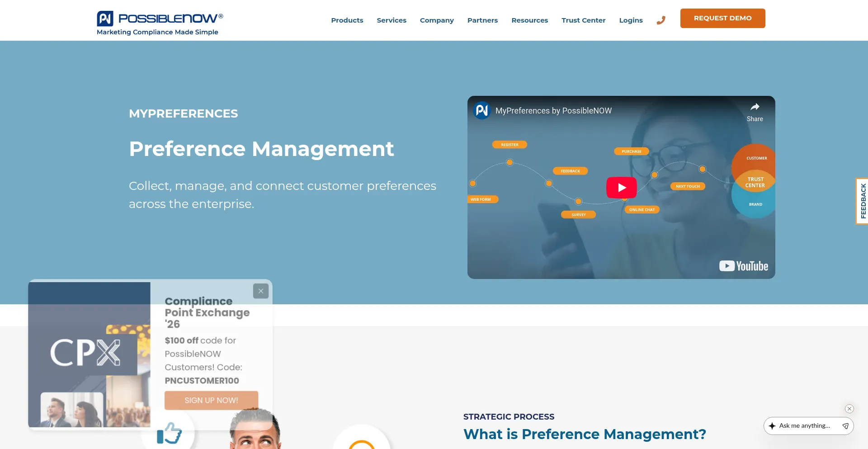The height and width of the screenshot is (449, 868).
Task: Click the sparkle icon in the chat widget
Action: 771,425
